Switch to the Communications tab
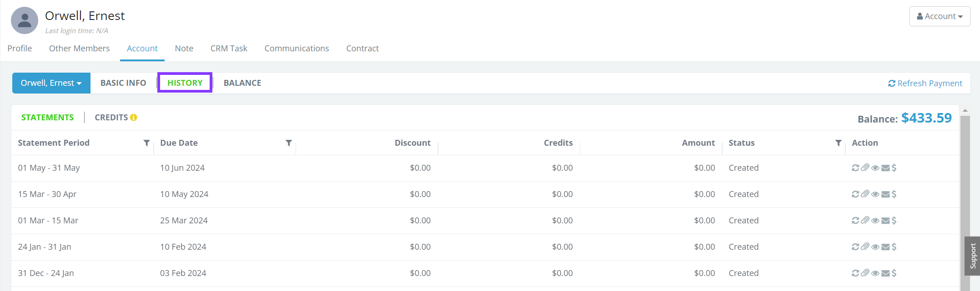Screen dimensions: 980x291 297,49
